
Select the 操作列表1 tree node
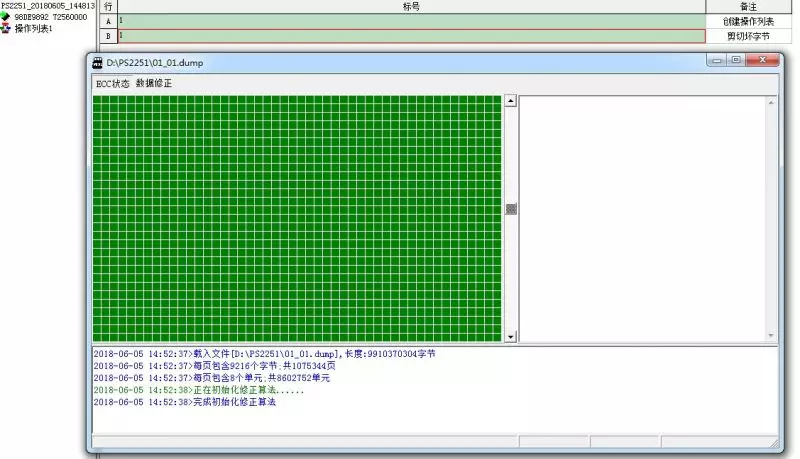(33, 29)
